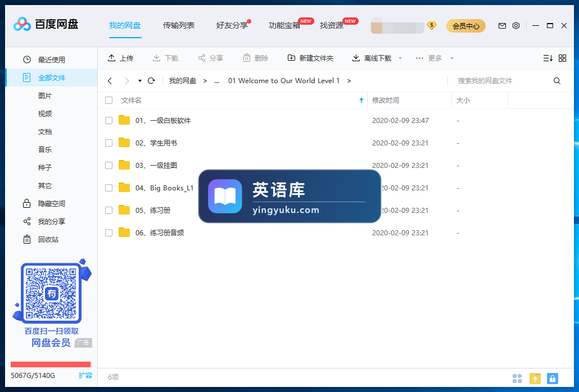Viewport: 579px width, 392px height.
Task: Open the recent use clock icon
Action: point(27,60)
